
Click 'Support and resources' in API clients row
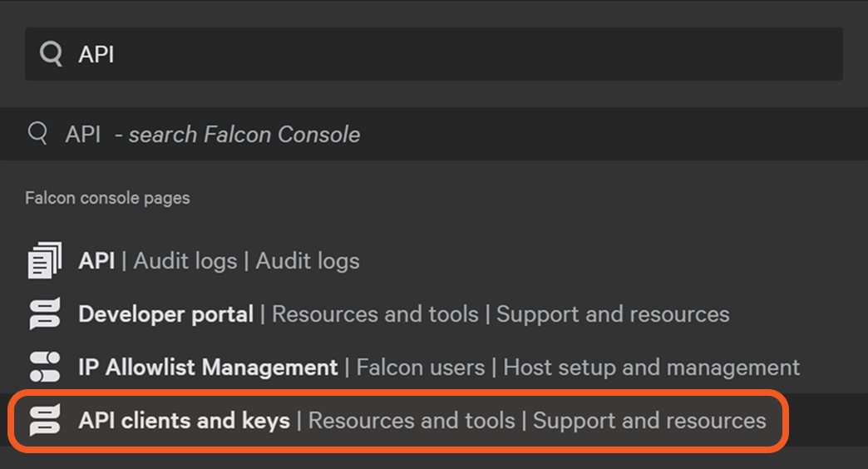pos(649,420)
